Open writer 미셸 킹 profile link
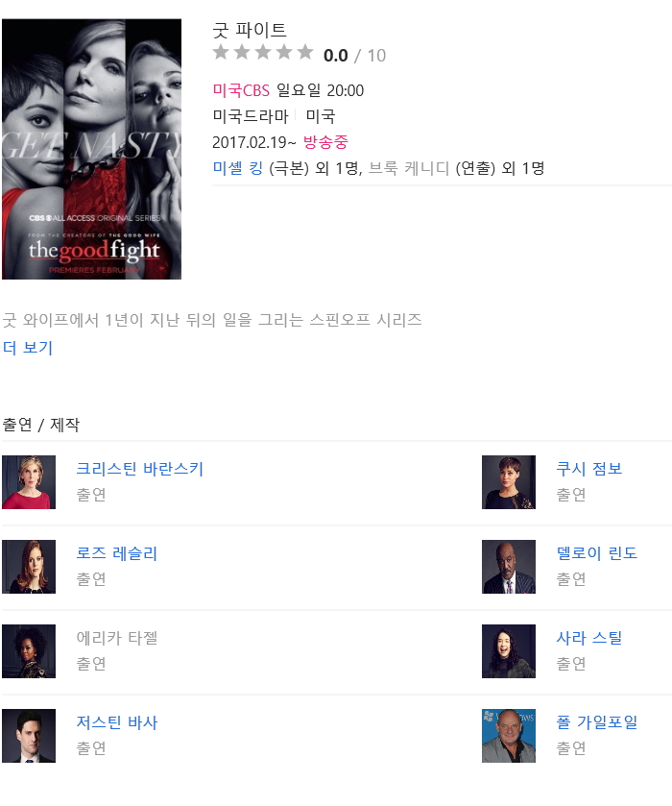 (x=238, y=168)
